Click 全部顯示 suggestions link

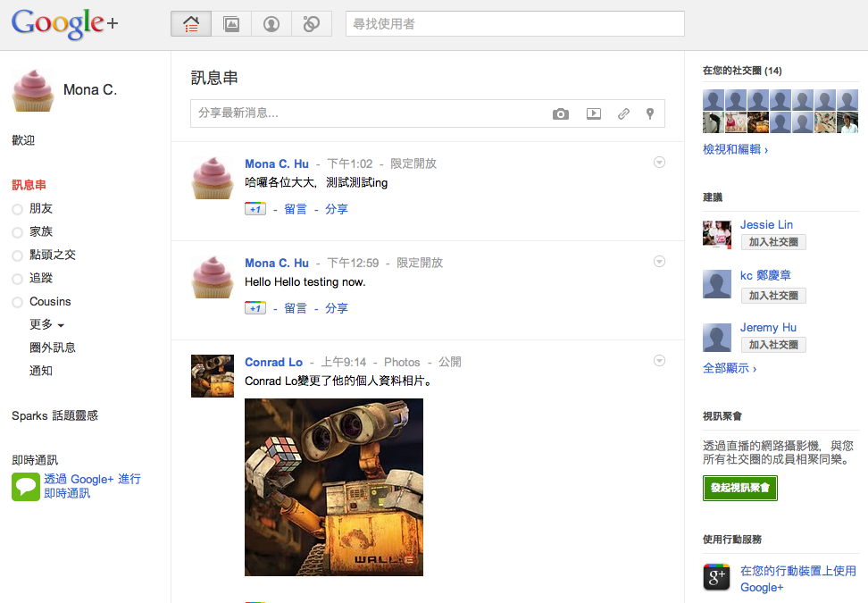point(729,368)
